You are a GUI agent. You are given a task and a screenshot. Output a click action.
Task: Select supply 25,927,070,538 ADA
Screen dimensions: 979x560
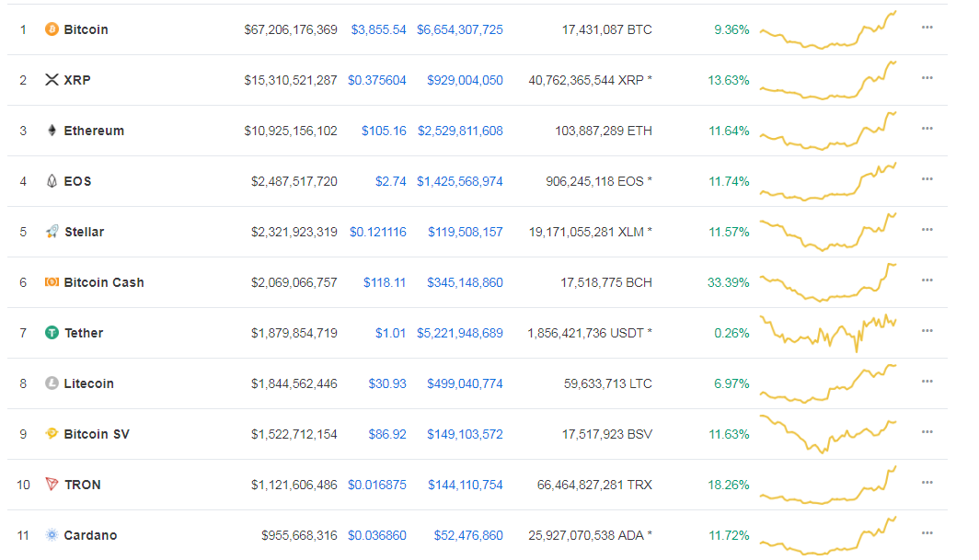click(x=590, y=535)
